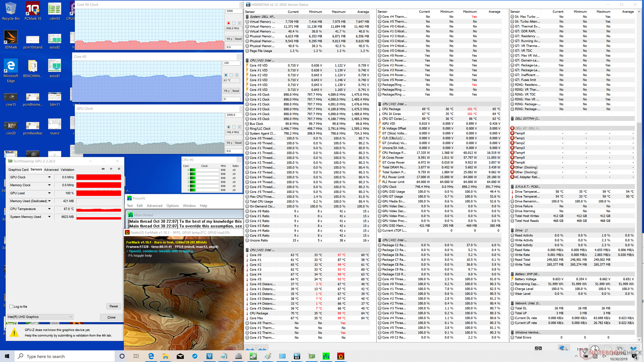Select the pcm10stand desktop icon
The image size is (644, 362).
[x=33, y=42]
